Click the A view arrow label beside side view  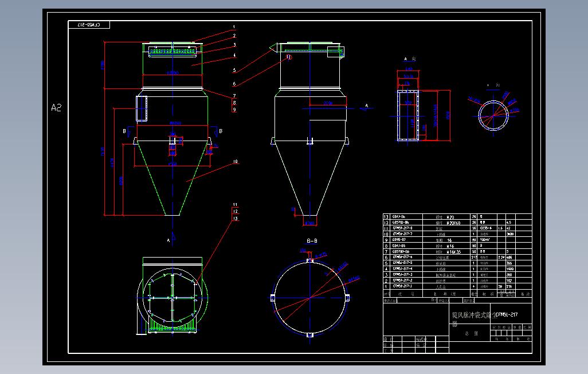pyautogui.click(x=366, y=106)
